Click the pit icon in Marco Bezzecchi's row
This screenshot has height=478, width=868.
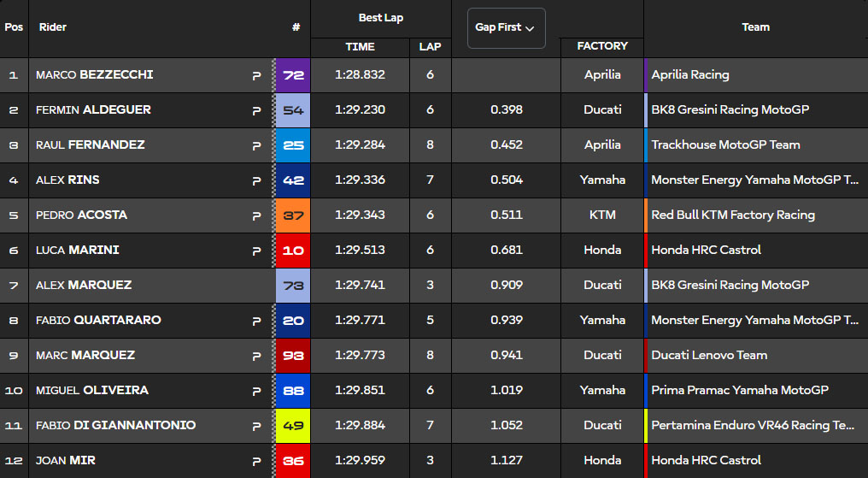[x=256, y=75]
